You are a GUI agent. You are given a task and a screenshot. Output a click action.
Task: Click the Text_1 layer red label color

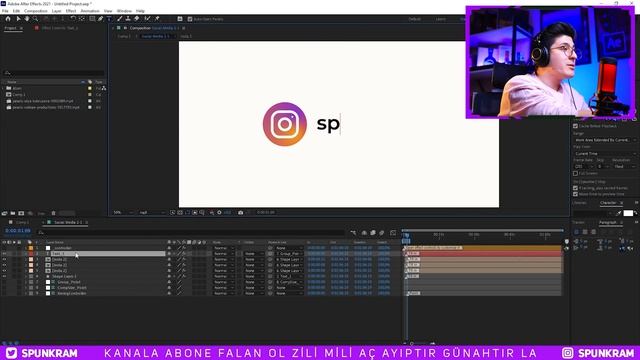(31, 254)
